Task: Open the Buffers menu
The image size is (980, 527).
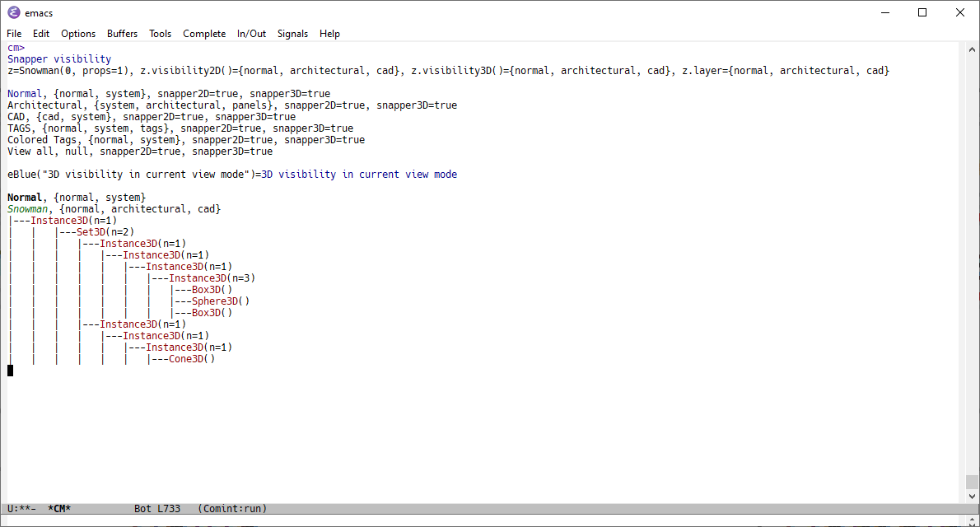Action: [122, 34]
